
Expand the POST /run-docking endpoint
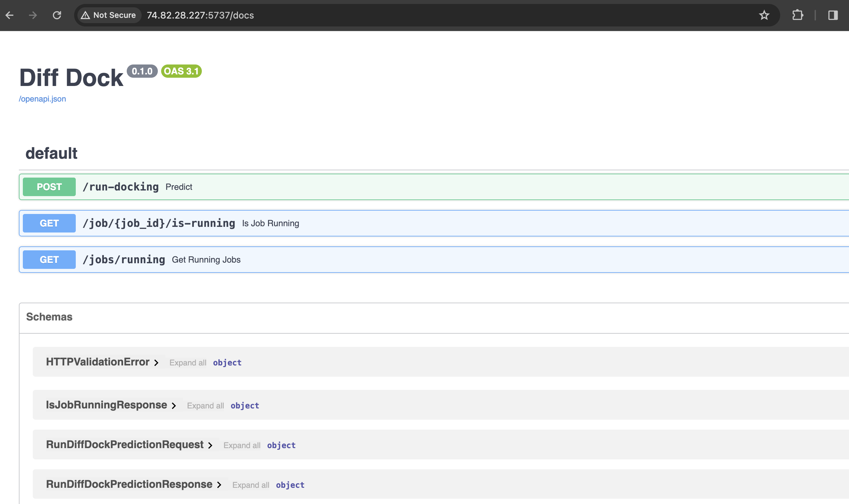(121, 187)
